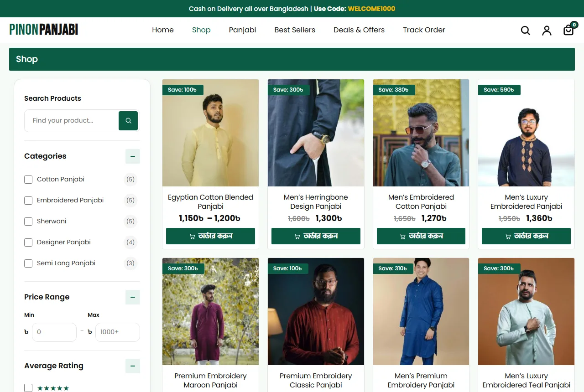Open Men's Luxury Embroidered Panjabi image
Image resolution: width=584 pixels, height=392 pixels.
click(526, 133)
